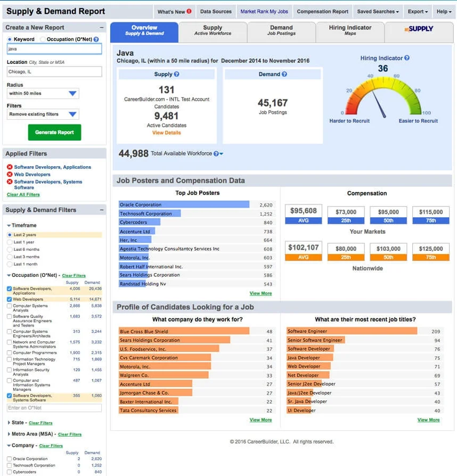The height and width of the screenshot is (476, 457).
Task: Open Market Rank My Jobs link
Action: [264, 12]
